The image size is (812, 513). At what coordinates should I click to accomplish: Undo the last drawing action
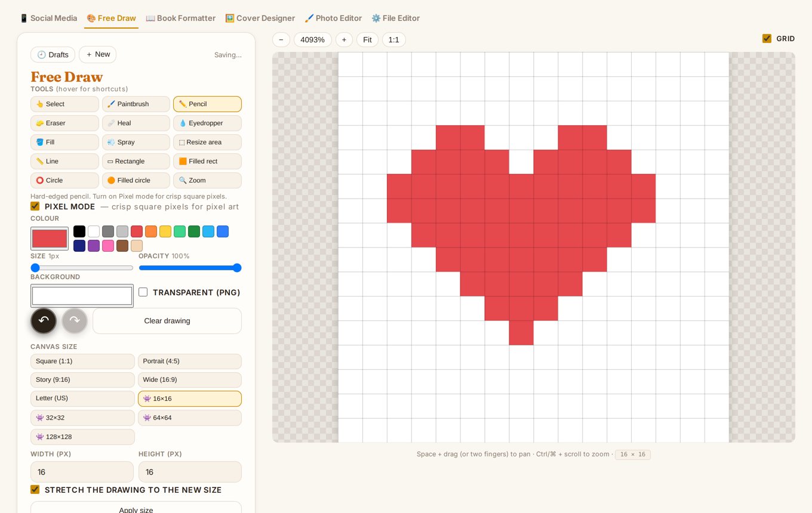tap(44, 321)
